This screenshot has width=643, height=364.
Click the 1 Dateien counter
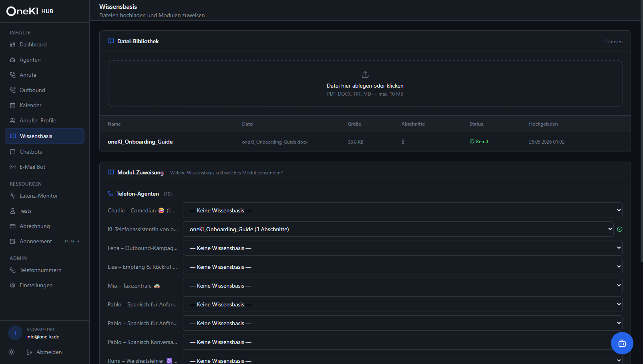(x=613, y=42)
